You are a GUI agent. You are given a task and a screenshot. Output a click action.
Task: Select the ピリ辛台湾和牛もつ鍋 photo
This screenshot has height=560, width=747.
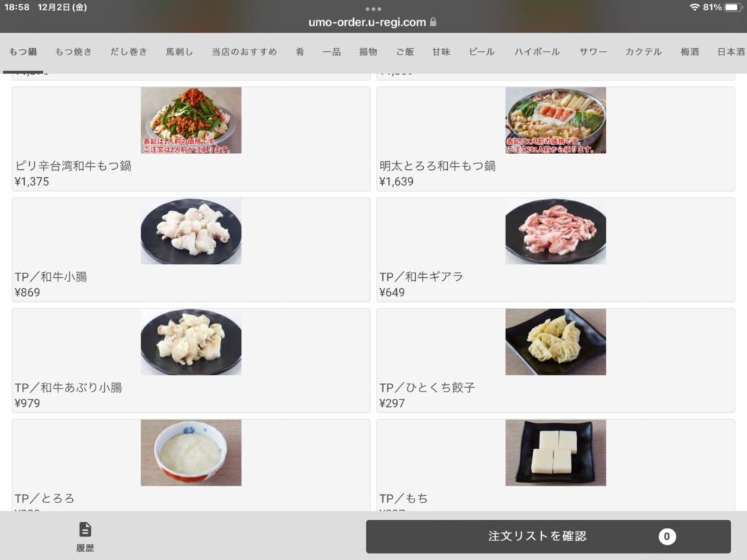click(191, 120)
